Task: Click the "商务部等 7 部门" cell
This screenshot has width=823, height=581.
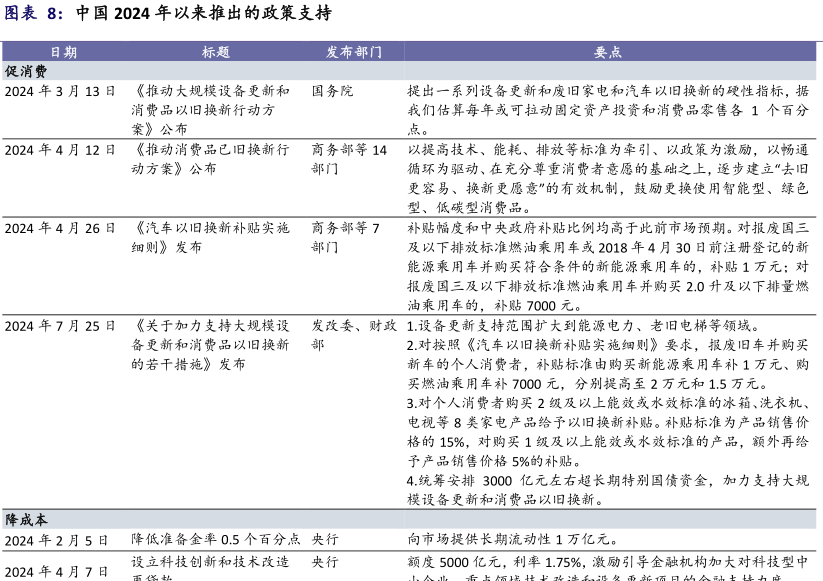Action: [x=346, y=237]
